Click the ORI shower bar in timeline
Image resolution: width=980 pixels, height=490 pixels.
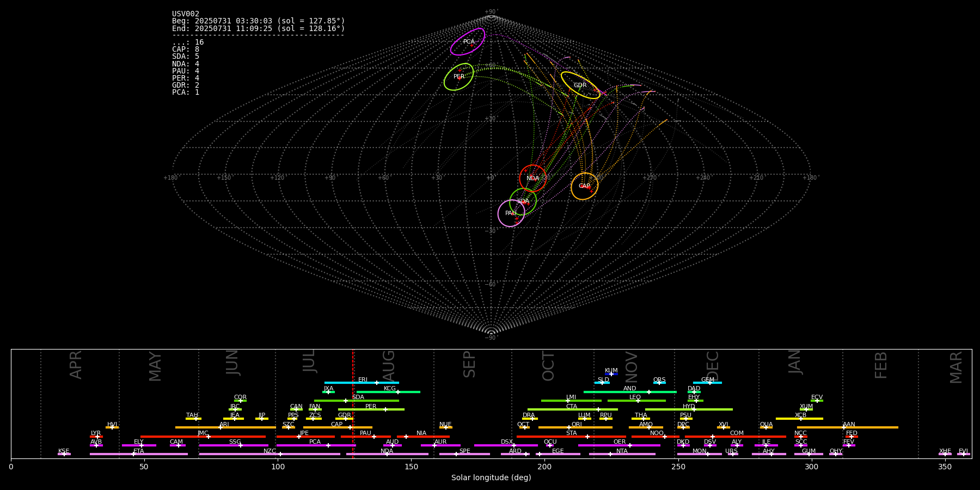[575, 427]
